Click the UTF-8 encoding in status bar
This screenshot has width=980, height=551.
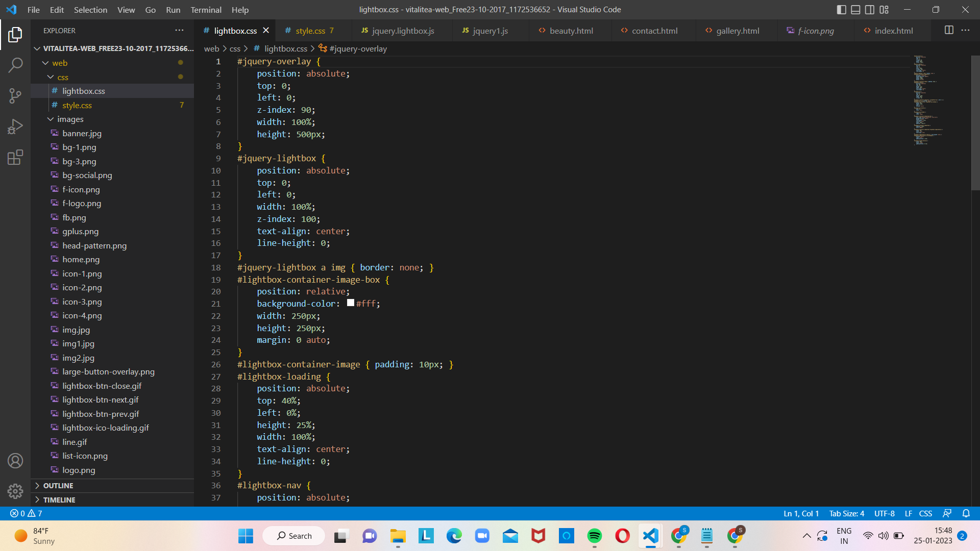[x=885, y=513]
